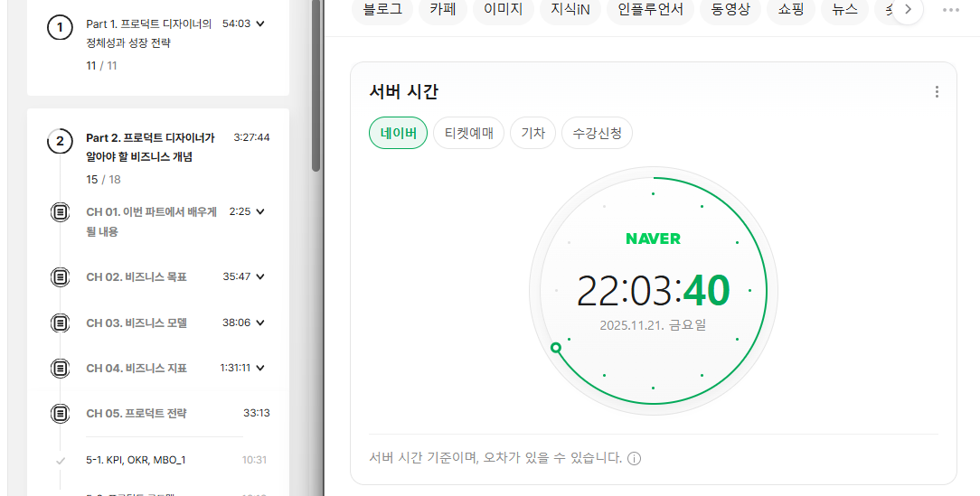The height and width of the screenshot is (496, 980).
Task: Open the horizontal three-dot more menu
Action: [951, 10]
